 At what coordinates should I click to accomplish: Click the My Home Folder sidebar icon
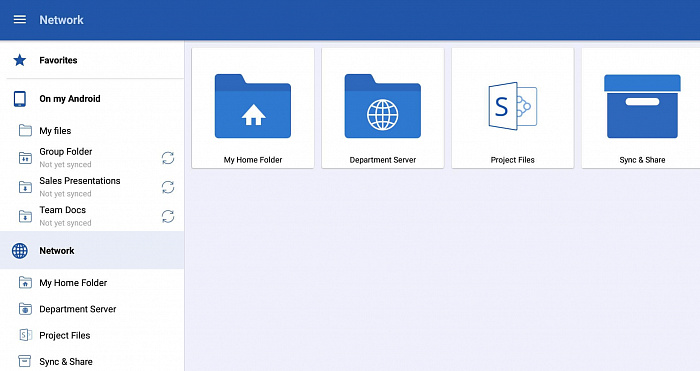tap(25, 283)
